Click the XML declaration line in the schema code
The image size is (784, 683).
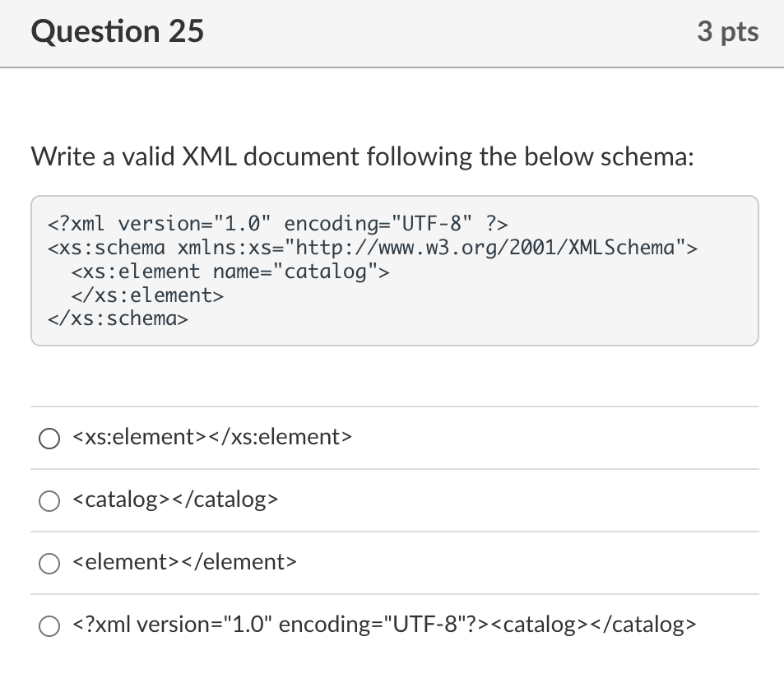click(x=278, y=224)
